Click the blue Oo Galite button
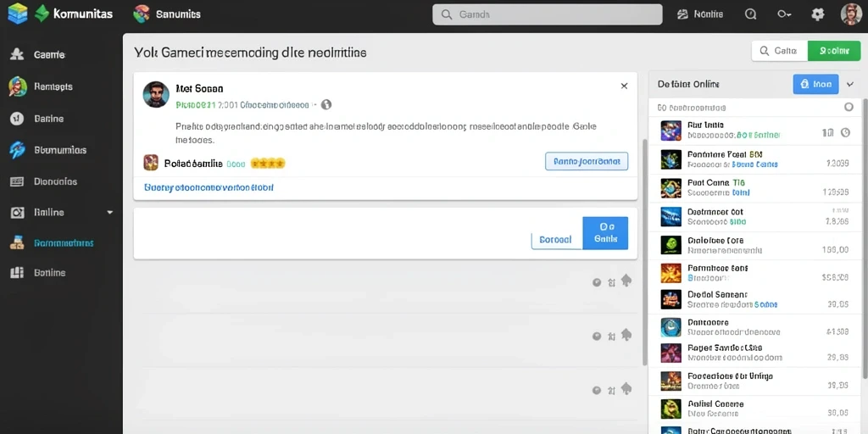 [605, 233]
